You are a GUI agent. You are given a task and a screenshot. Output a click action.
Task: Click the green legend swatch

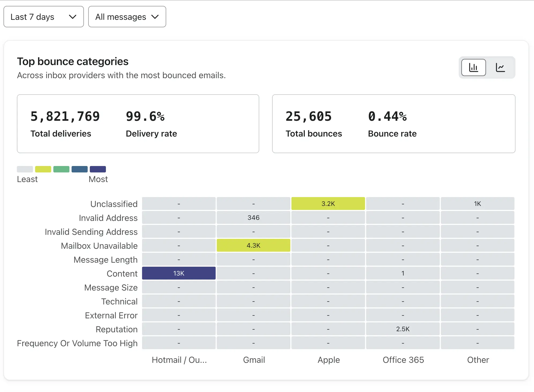(61, 169)
